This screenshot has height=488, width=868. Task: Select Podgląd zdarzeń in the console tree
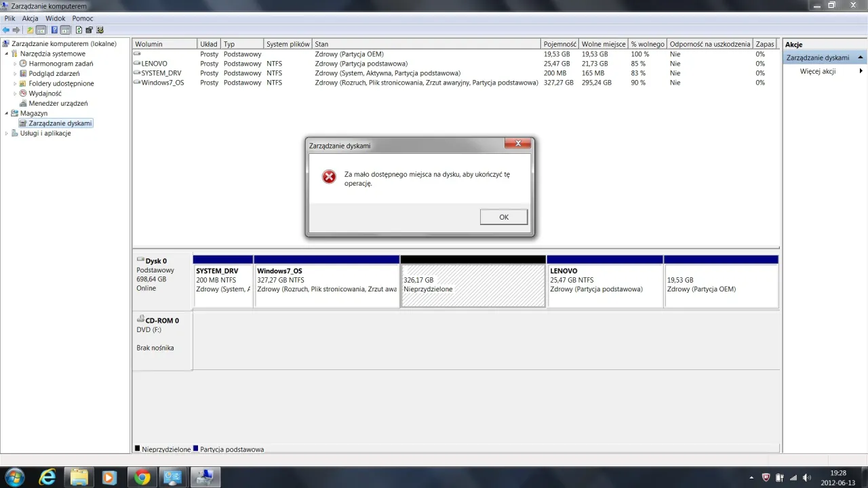pos(54,73)
